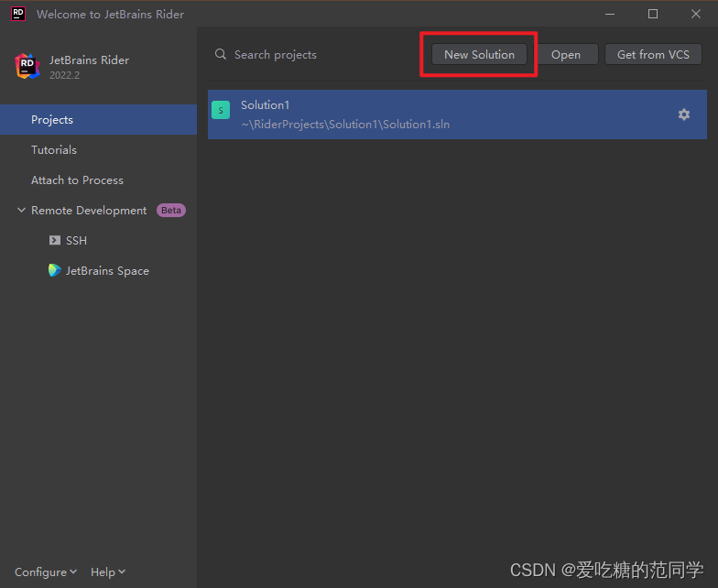Viewport: 718px width, 588px height.
Task: Click the Beta badge
Action: point(170,211)
